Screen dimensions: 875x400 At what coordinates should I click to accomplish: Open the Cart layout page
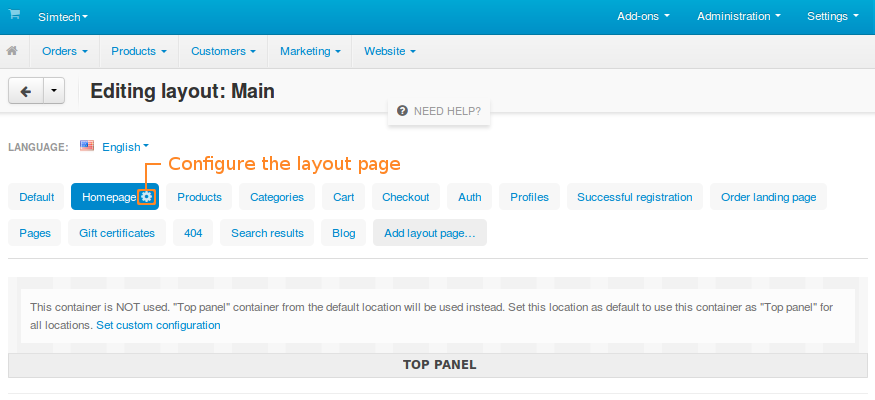click(344, 197)
